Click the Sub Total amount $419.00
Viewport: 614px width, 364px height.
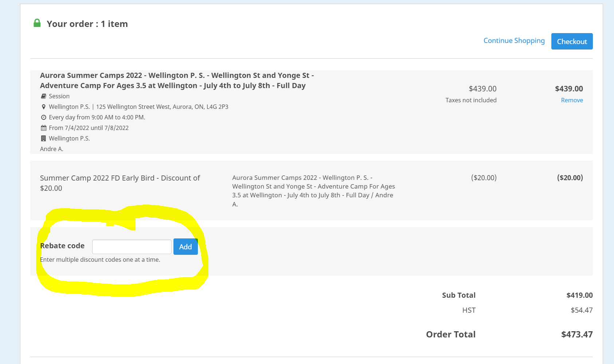[x=579, y=295]
